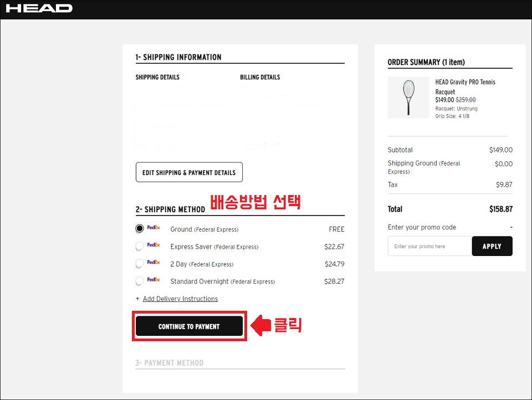Screen dimensions: 532x400
Task: Click Ground (Federal Express) option label
Action: click(204, 229)
